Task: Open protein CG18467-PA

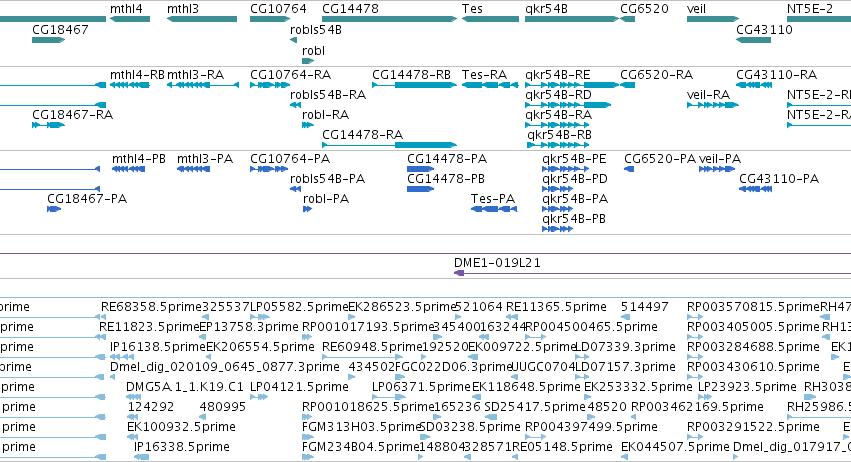Action: pyautogui.click(x=87, y=199)
